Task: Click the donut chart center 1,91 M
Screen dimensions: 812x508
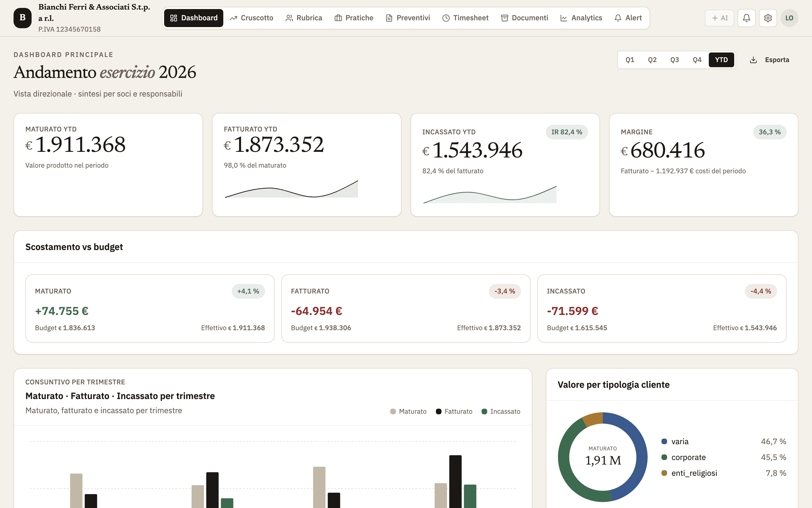Action: [603, 460]
